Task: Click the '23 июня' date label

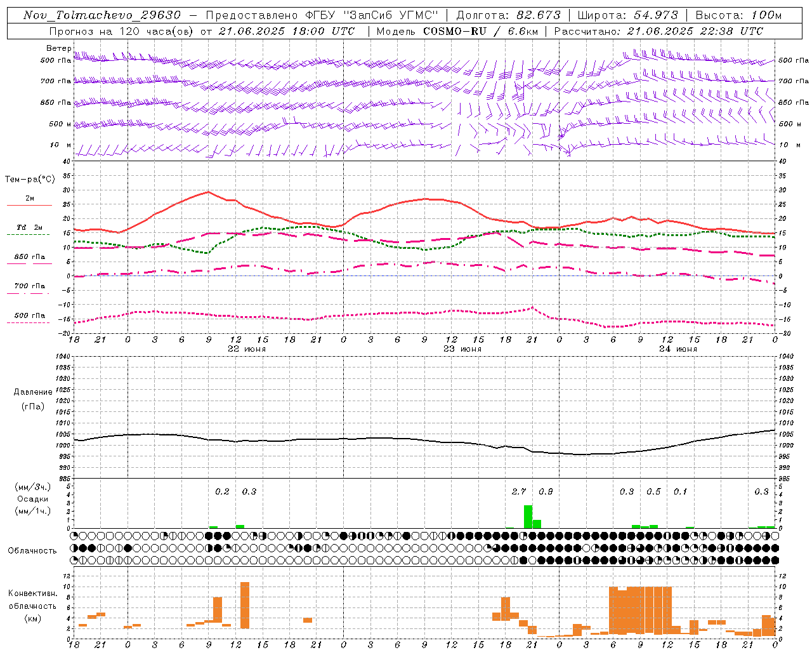Action: [x=462, y=349]
